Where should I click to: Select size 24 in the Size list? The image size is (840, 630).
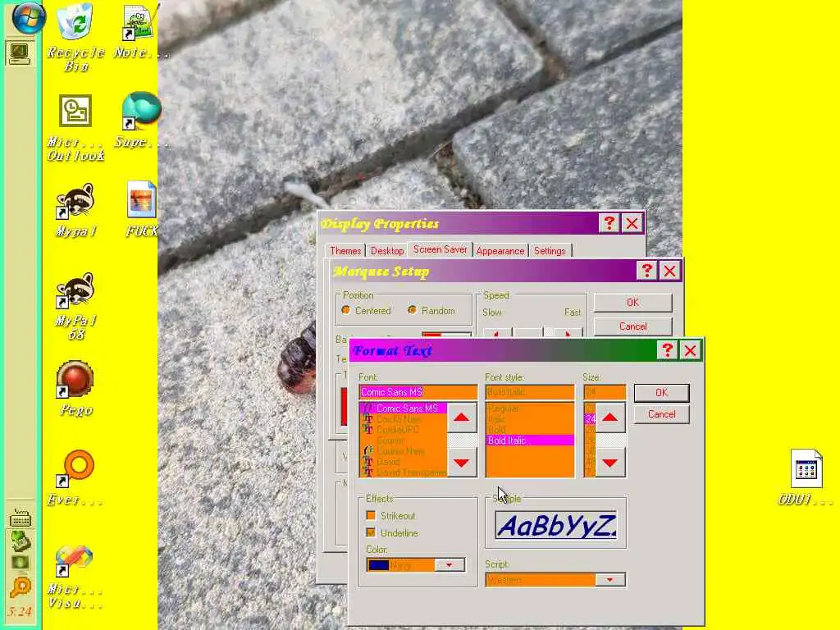point(590,419)
